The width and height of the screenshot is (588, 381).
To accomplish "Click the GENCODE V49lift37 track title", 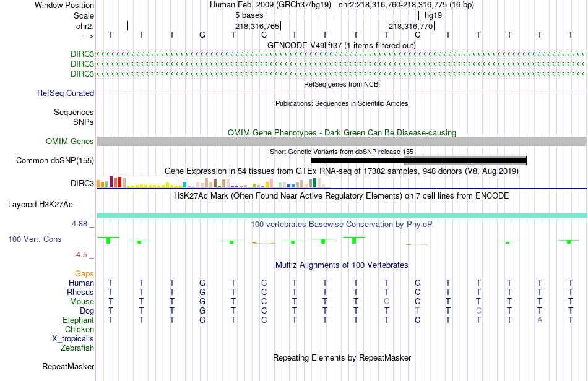I will (342, 45).
